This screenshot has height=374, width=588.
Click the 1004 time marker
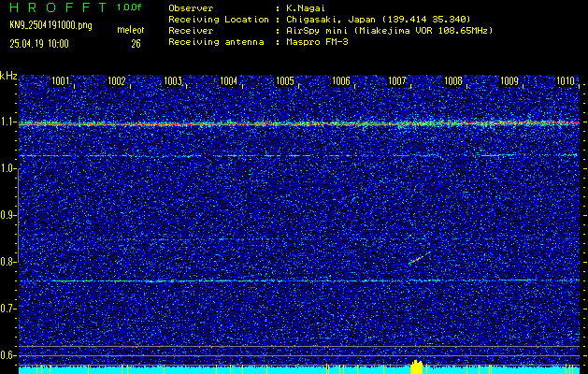point(229,81)
